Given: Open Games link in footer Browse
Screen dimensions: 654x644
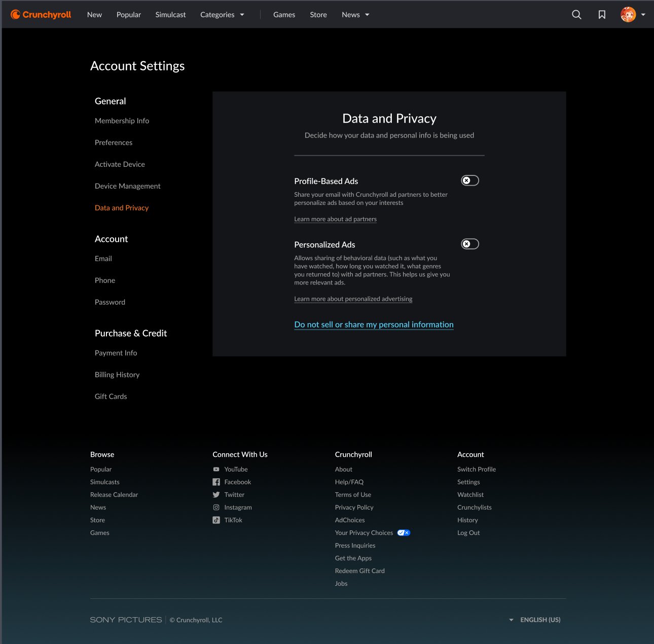Looking at the screenshot, I should click(100, 533).
